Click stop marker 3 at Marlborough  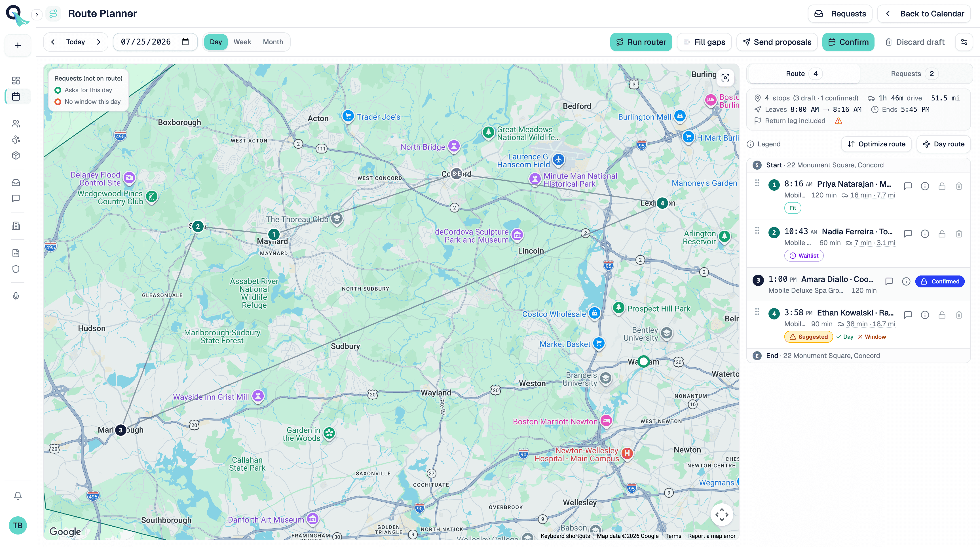pyautogui.click(x=121, y=430)
